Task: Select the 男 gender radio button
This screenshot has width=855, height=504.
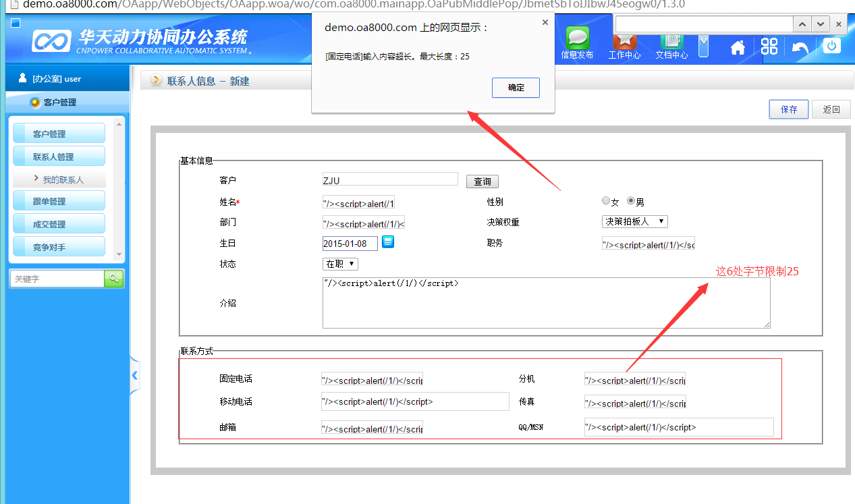Action: pos(631,200)
